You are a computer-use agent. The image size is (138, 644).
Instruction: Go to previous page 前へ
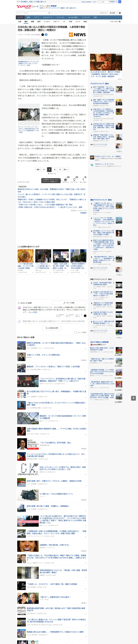tap(38, 169)
